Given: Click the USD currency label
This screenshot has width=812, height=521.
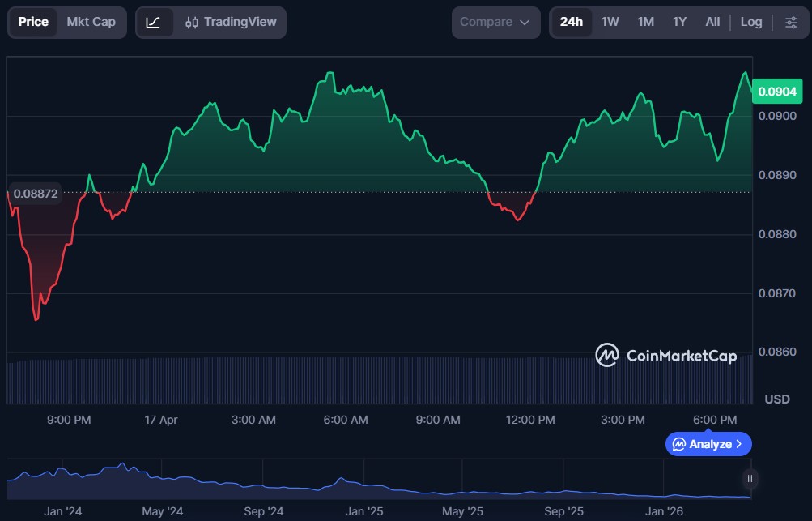Looking at the screenshot, I should pyautogui.click(x=777, y=399).
